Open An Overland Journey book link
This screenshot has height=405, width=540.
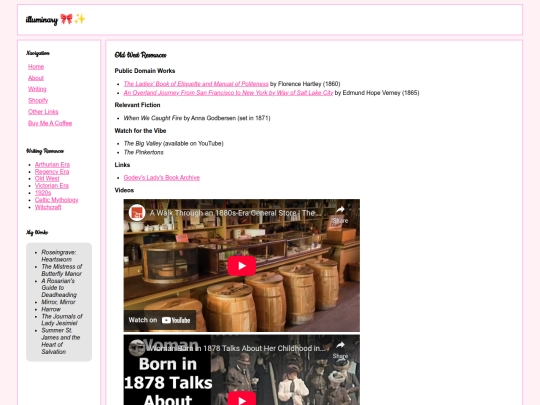tap(228, 93)
